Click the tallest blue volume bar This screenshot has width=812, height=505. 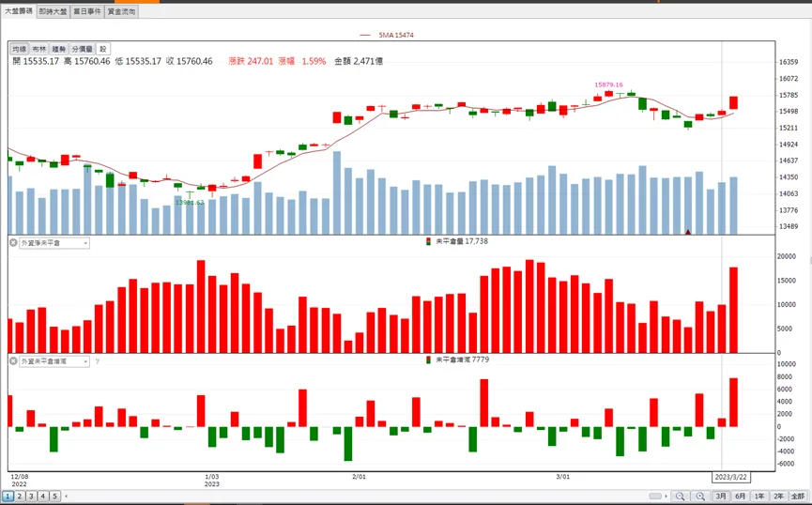pyautogui.click(x=337, y=192)
